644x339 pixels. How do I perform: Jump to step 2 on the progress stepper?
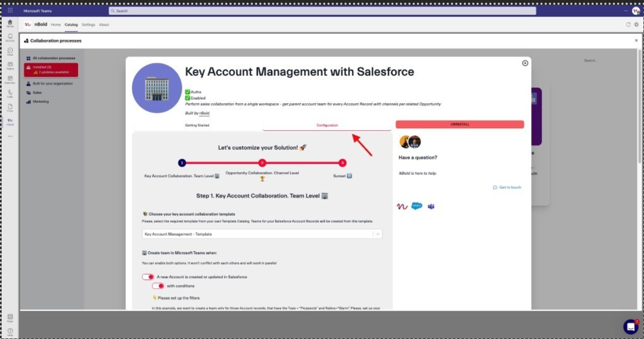[262, 163]
